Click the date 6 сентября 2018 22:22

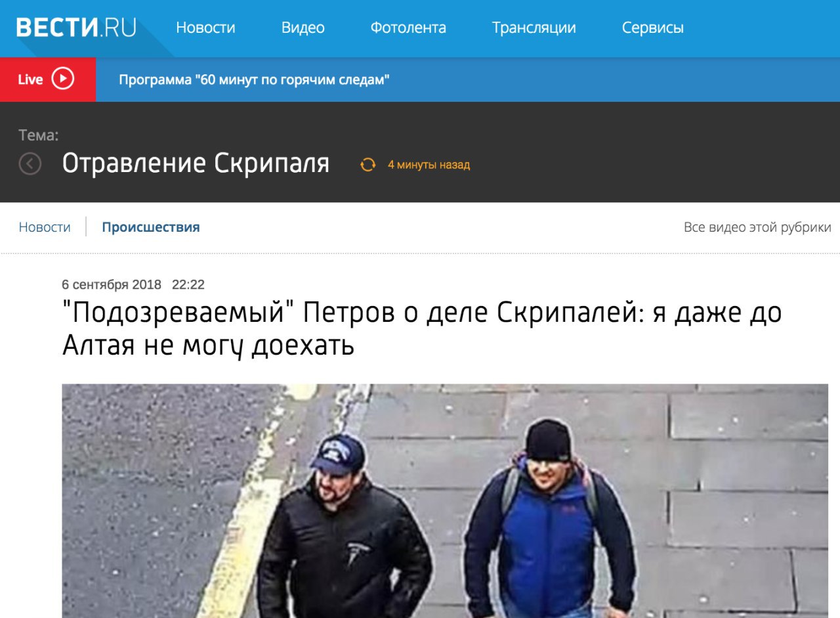[133, 284]
